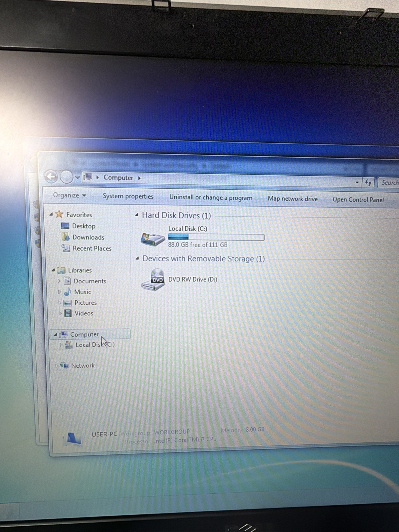Open Downloads in Favorites

click(x=88, y=237)
